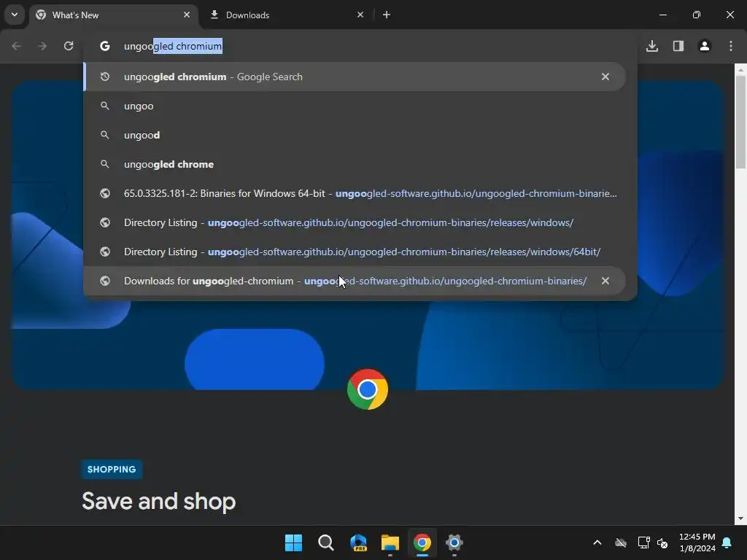Open File Explorer from taskbar
The width and height of the screenshot is (747, 560).
point(390,542)
